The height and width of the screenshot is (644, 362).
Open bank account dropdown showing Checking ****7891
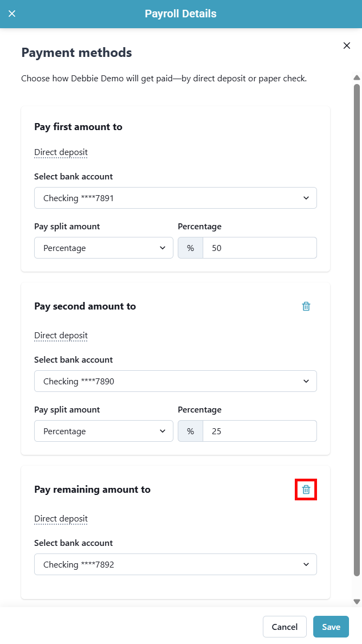coord(176,198)
